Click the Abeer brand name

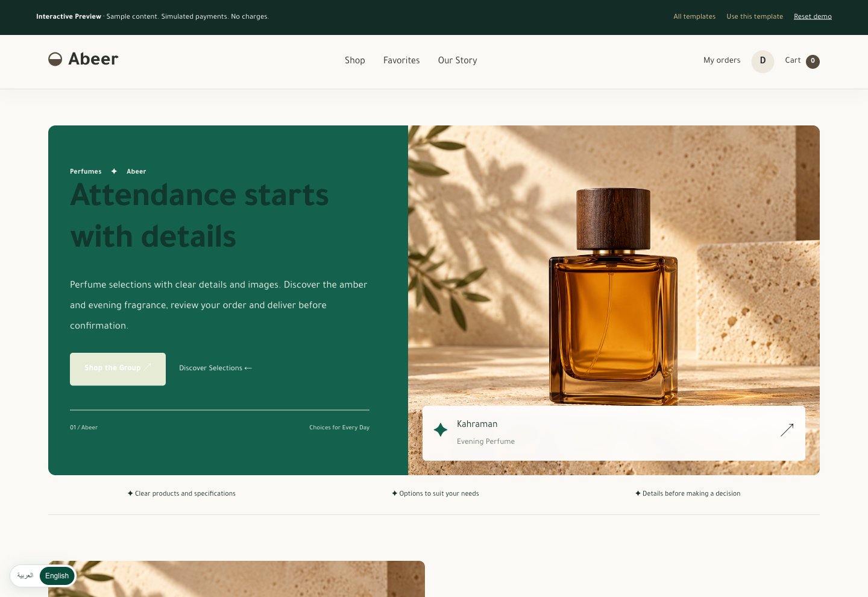click(x=93, y=59)
